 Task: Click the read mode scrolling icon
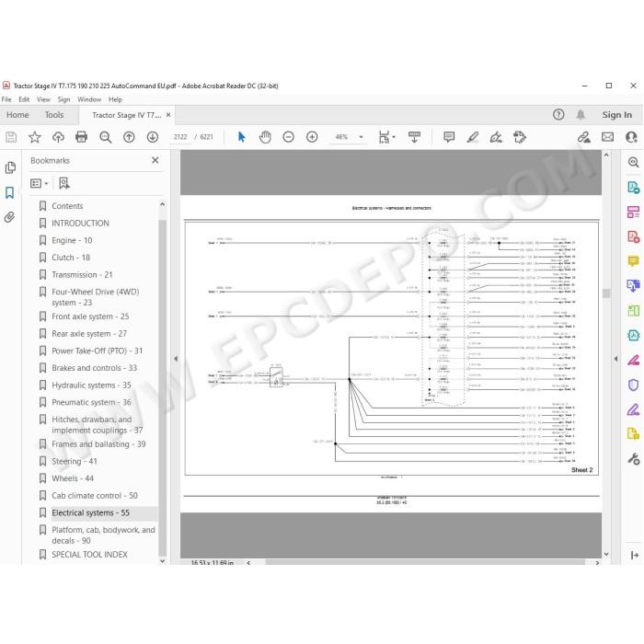(x=414, y=137)
